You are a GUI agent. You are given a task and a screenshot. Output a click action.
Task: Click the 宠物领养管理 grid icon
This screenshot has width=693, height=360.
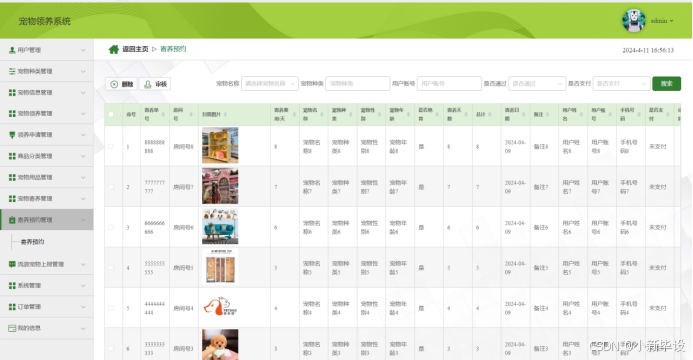pos(12,114)
